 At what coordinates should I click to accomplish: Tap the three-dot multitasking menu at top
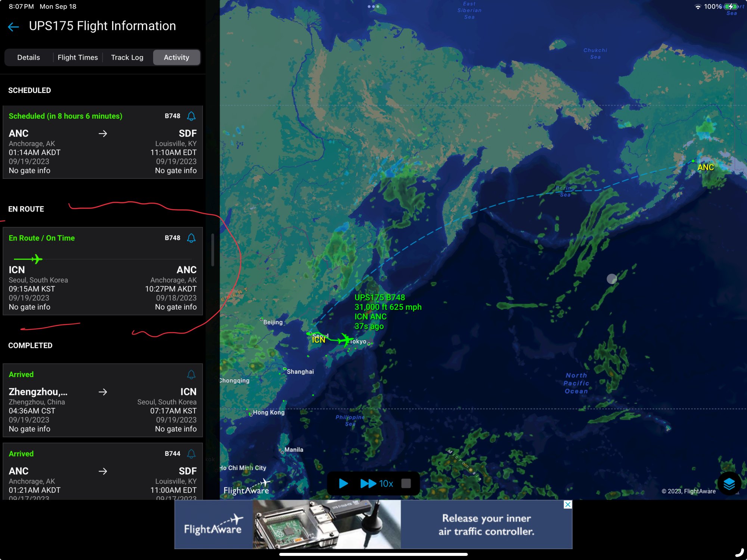point(373,6)
